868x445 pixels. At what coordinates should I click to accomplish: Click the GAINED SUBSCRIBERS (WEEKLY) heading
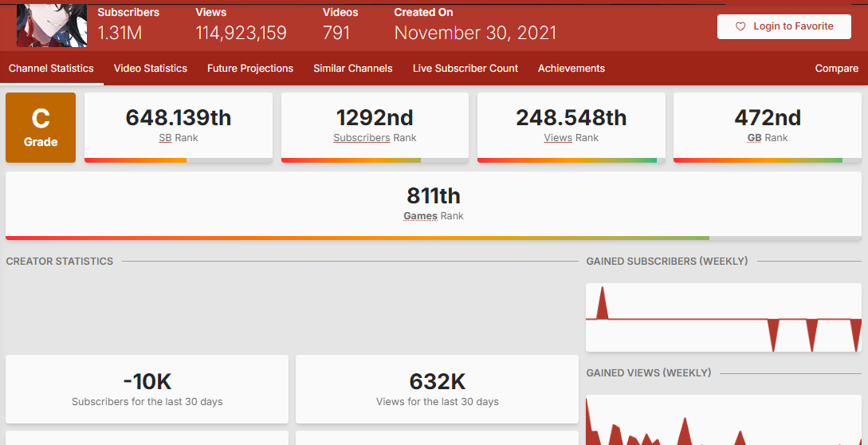tap(667, 261)
